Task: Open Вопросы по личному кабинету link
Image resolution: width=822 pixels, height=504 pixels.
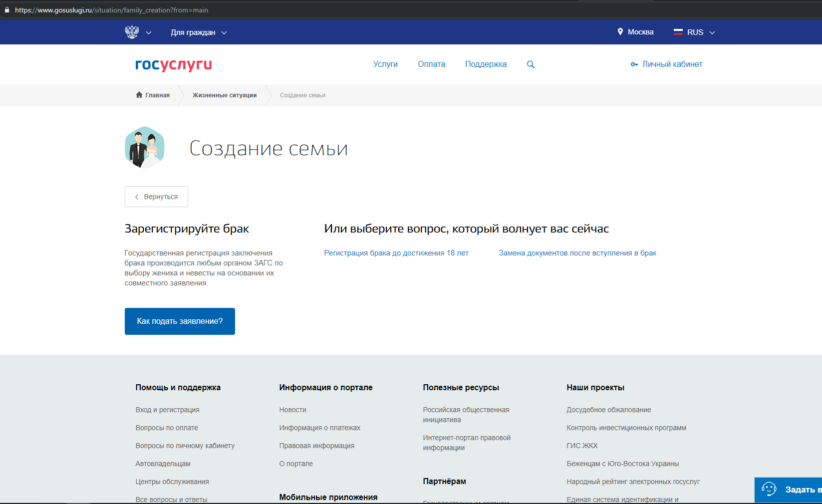Action: (x=185, y=446)
